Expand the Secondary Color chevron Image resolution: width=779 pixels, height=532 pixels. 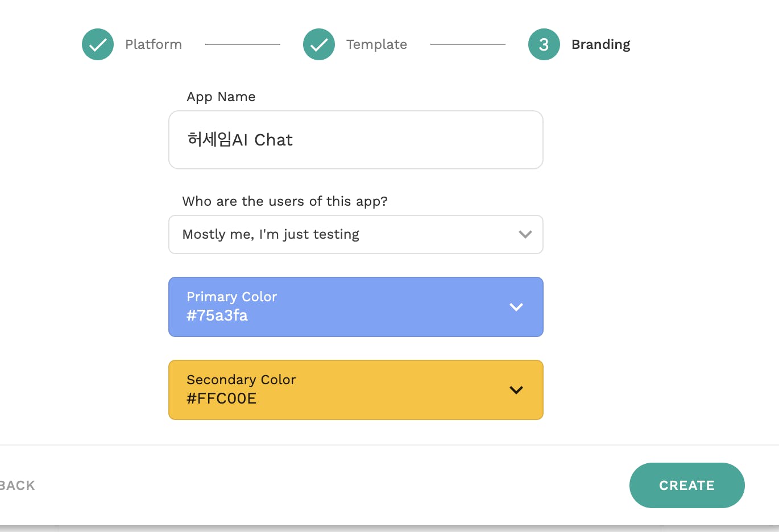516,390
